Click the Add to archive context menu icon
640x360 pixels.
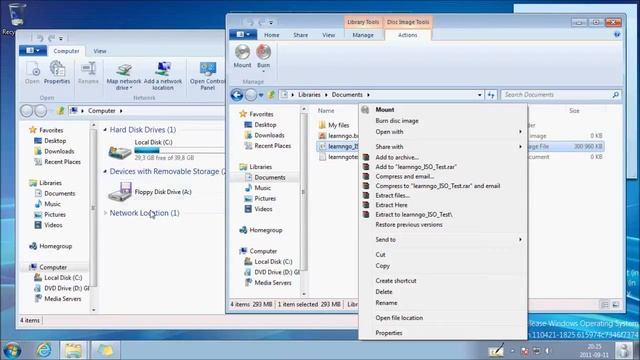(366, 157)
